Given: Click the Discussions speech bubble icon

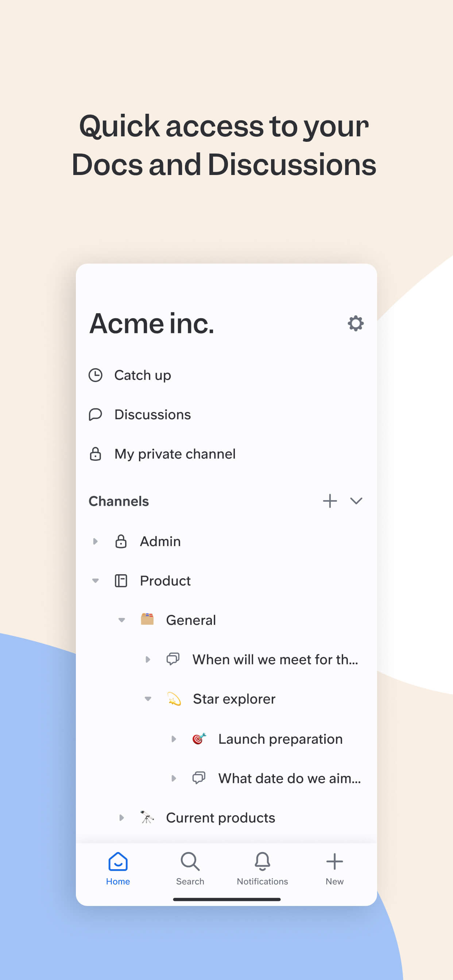Looking at the screenshot, I should point(95,414).
